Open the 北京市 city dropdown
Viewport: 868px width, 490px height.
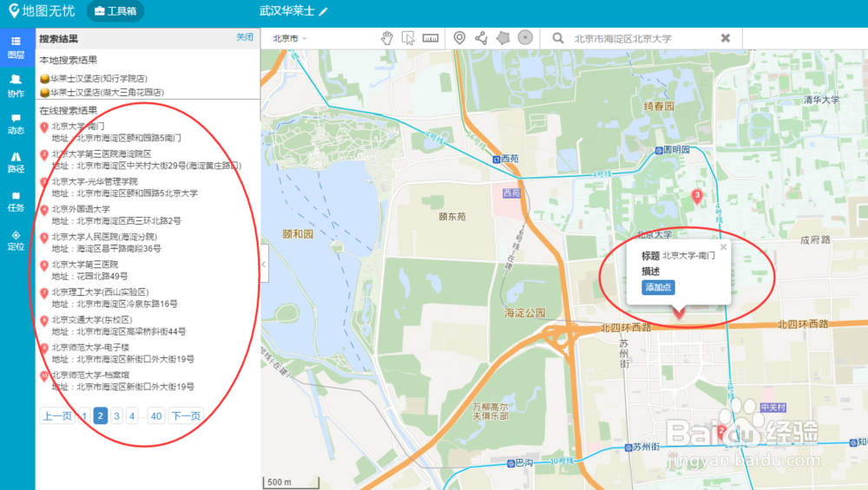click(x=290, y=38)
